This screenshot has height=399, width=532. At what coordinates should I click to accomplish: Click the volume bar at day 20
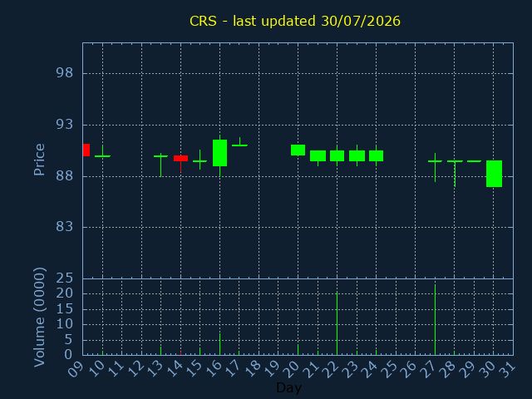tap(298, 349)
